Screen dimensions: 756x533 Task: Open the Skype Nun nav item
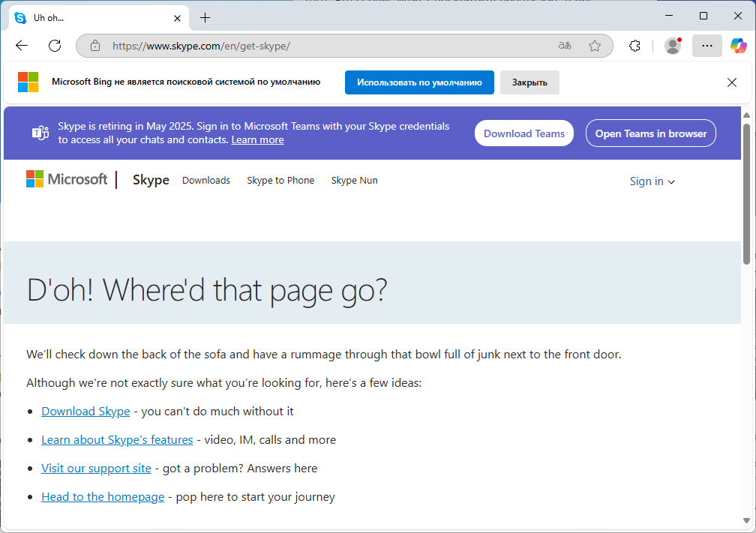(354, 180)
